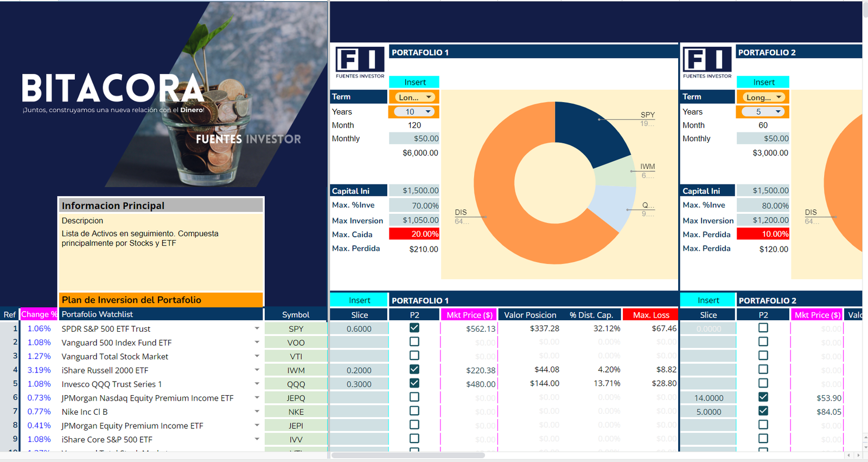Open dropdown arrow for iShare Russell 2000 ETF
The image size is (868, 462).
pos(257,370)
